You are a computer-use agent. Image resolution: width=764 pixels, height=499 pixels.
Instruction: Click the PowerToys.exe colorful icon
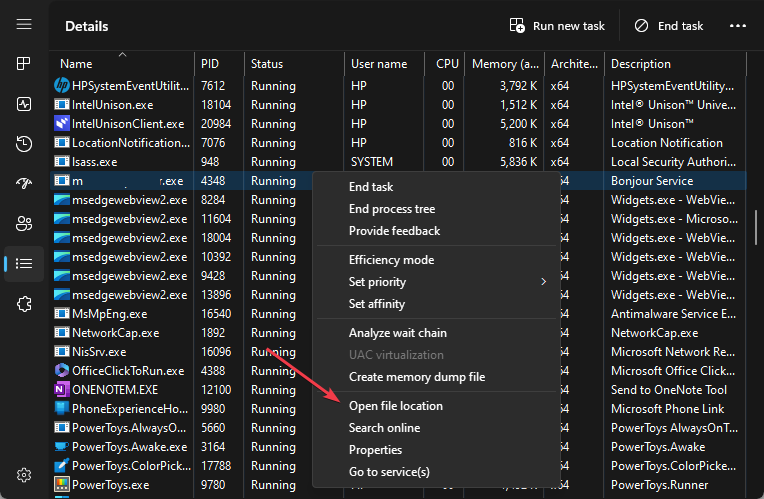click(x=61, y=484)
